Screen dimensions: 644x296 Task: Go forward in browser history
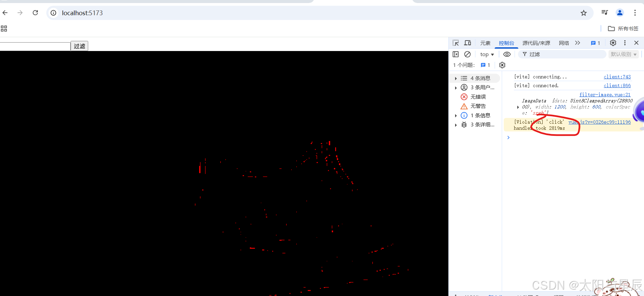click(20, 13)
